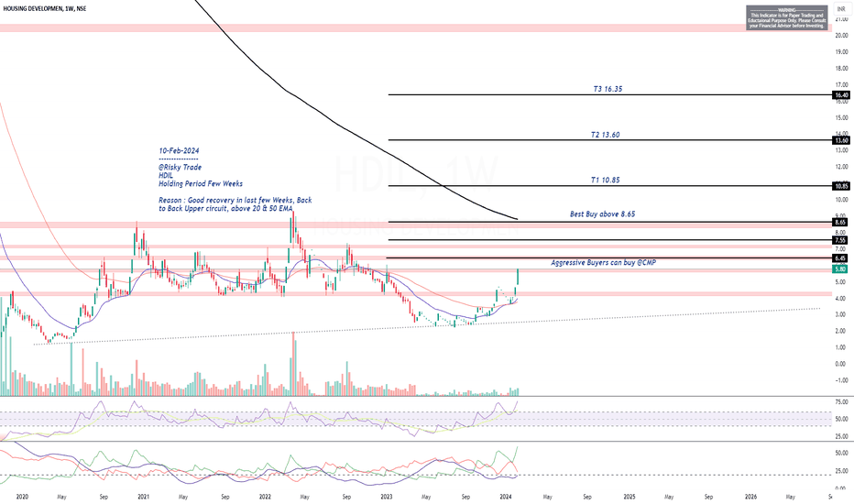Image resolution: width=854 pixels, height=504 pixels.
Task: Click the 2021 label on time axis
Action: (143, 497)
